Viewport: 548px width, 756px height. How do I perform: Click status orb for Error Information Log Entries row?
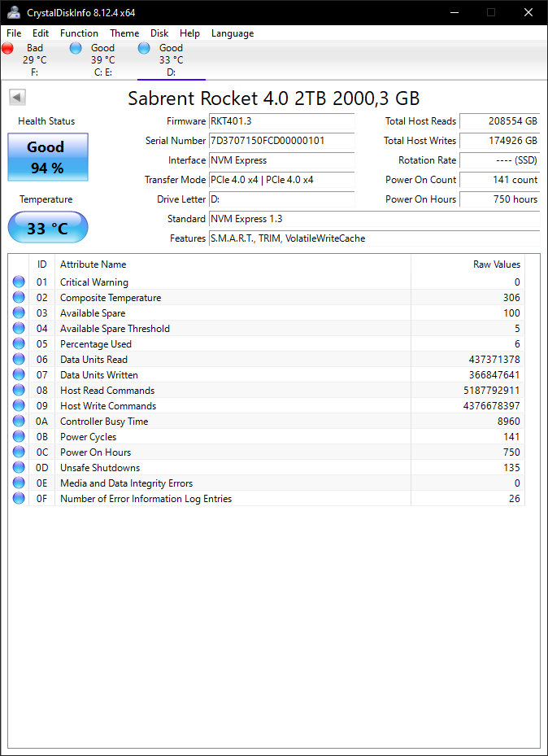(19, 498)
